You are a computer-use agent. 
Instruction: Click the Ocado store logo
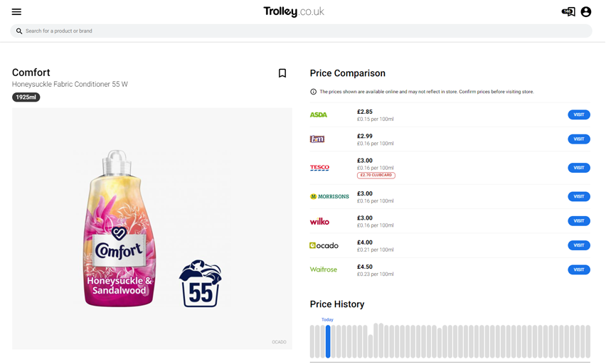pos(324,245)
